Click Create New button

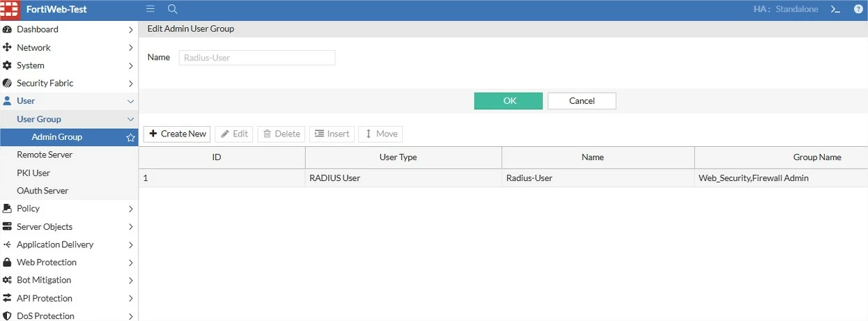[x=178, y=134]
